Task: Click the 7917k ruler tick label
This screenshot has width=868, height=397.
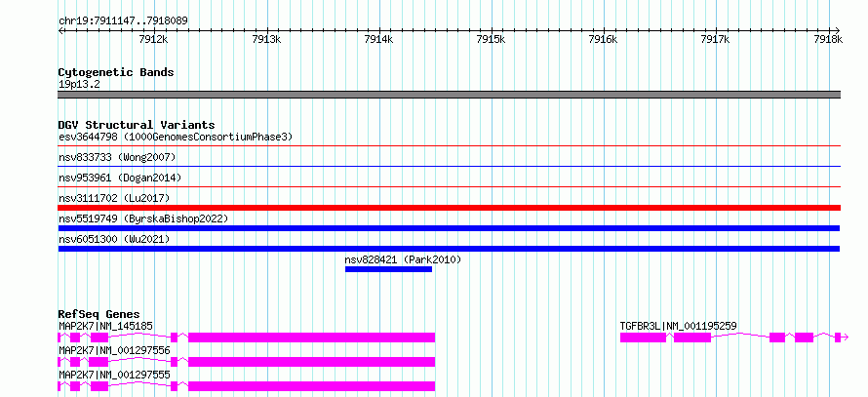Action: pos(716,39)
